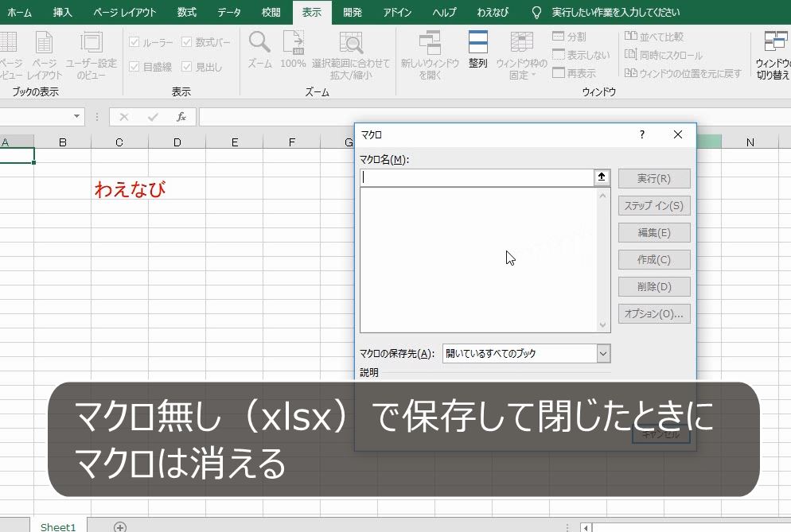Viewport: 791px width, 532px height.
Task: View side by side (並べて比較)
Action: [x=654, y=37]
